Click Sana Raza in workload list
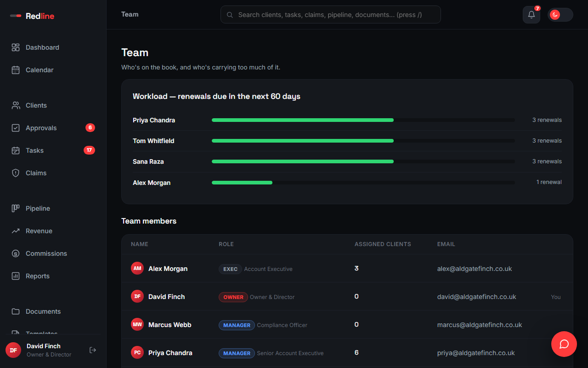This screenshot has width=588, height=368. coord(148,161)
